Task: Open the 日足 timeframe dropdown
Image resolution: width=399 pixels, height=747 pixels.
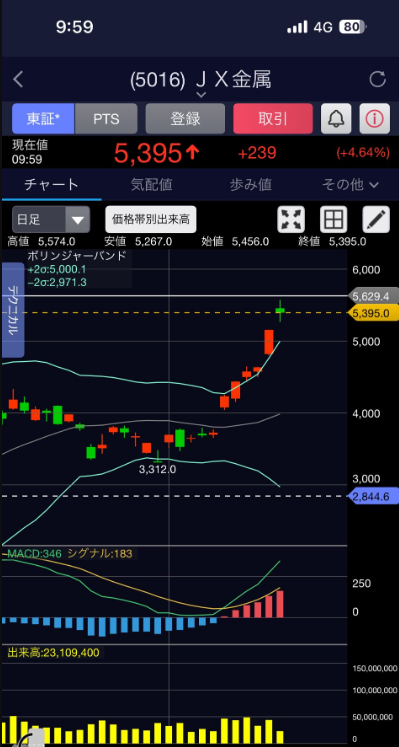Action: point(51,220)
